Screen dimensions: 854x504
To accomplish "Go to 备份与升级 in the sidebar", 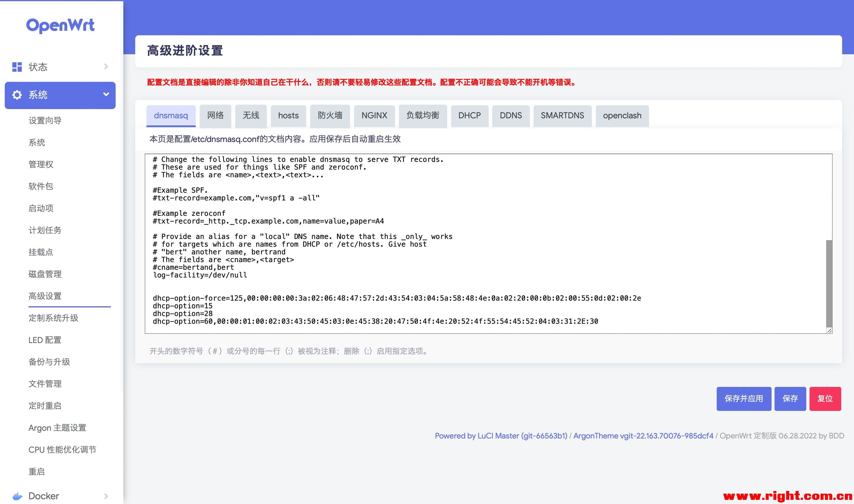I will [x=49, y=362].
